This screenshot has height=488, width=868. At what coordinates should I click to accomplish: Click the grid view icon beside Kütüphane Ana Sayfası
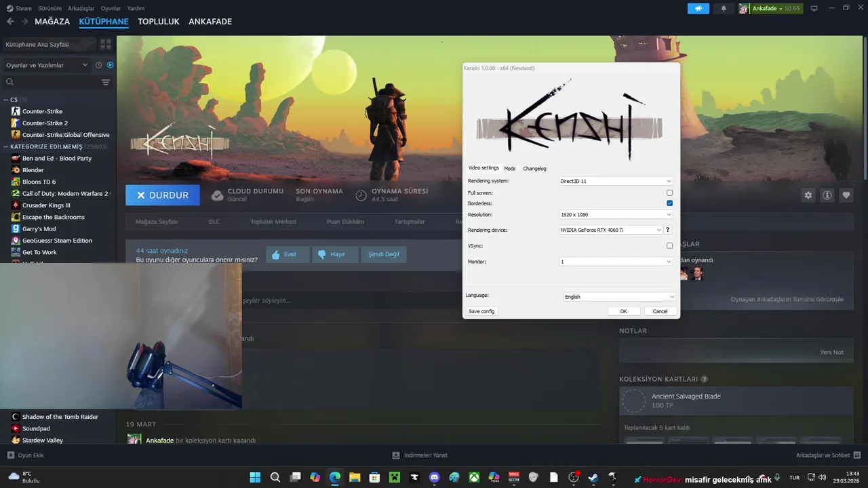tap(106, 44)
